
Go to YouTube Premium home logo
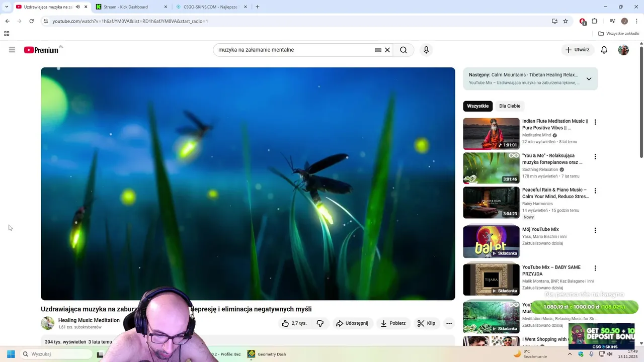[x=42, y=50]
